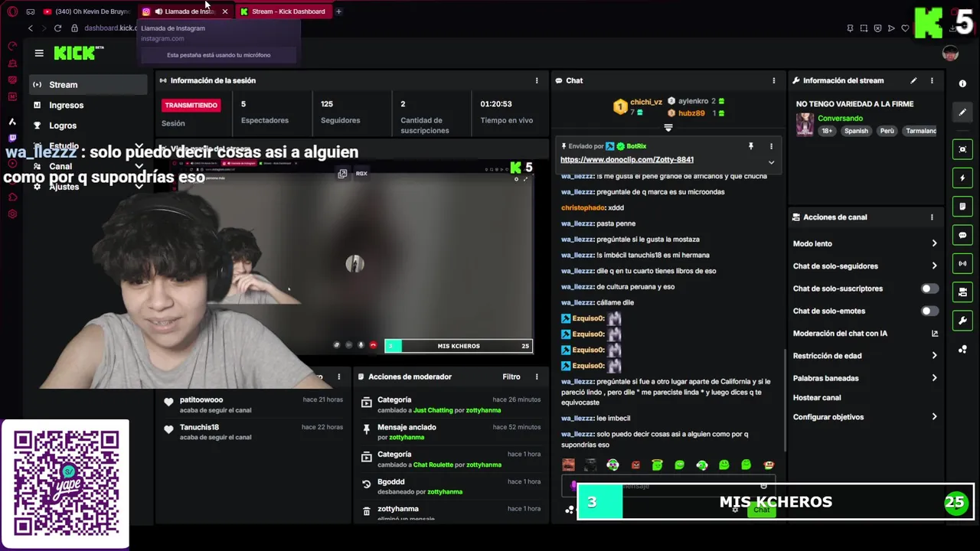Expand Restricción de edad settings
Image resolution: width=980 pixels, height=551 pixels.
934,356
